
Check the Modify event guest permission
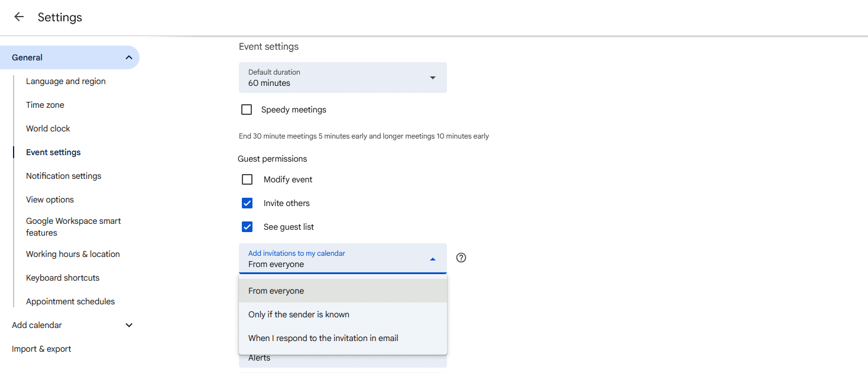tap(247, 179)
